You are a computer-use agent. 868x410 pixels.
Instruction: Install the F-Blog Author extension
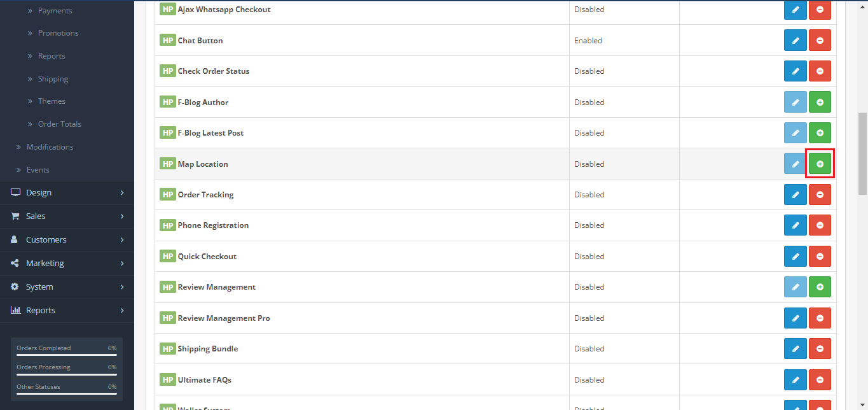820,102
